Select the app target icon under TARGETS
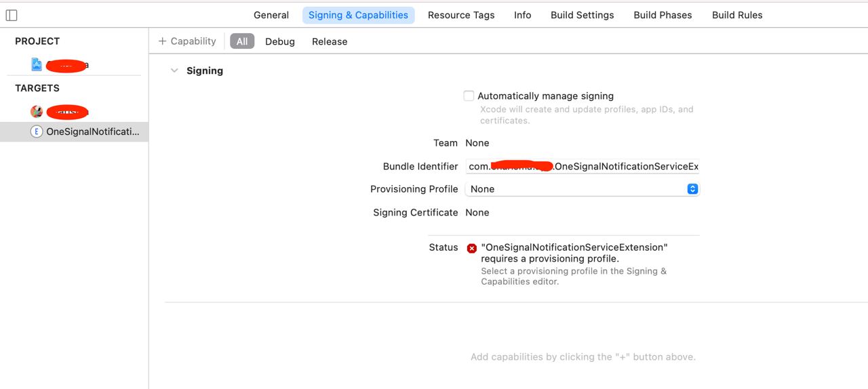This screenshot has height=389, width=868. pos(37,112)
